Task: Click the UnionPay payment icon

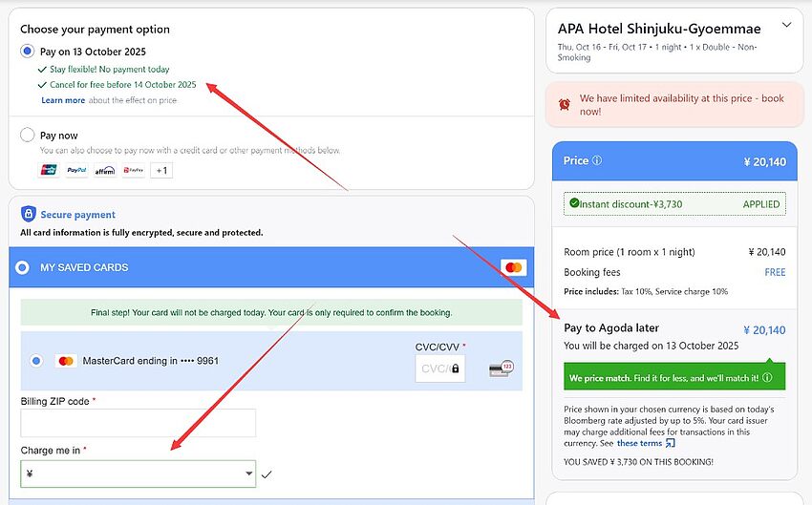Action: (49, 170)
